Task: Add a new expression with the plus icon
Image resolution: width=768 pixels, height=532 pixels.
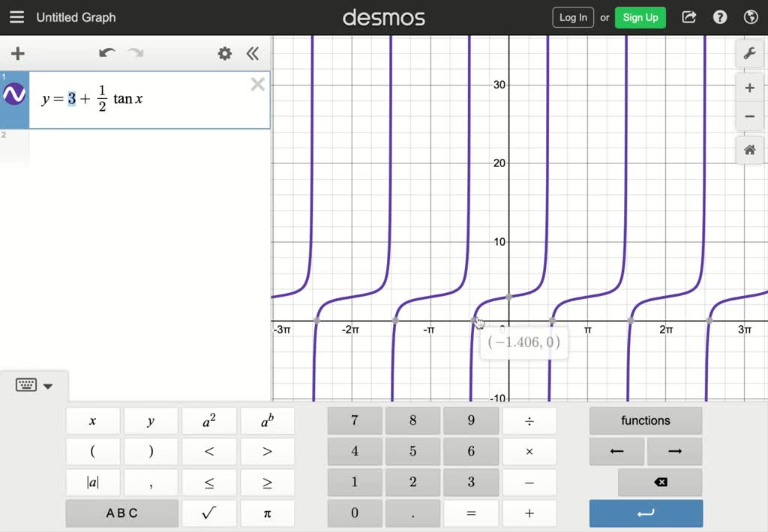Action: pos(16,53)
